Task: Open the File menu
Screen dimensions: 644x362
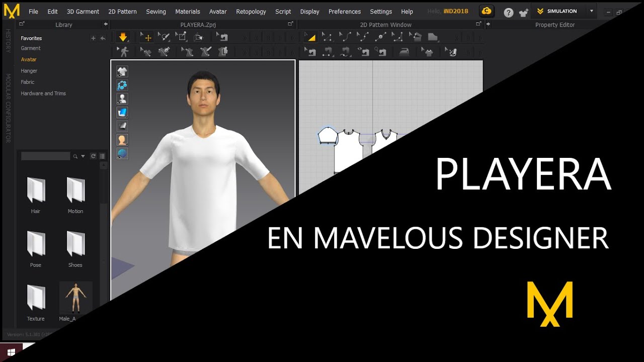Action: click(x=33, y=12)
